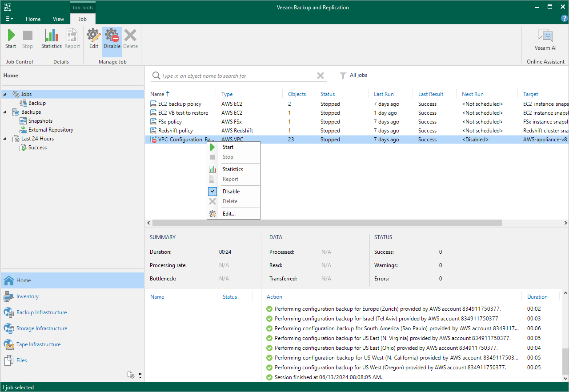Click the help question mark icon
Viewport: 569px width, 392px height.
coord(565,19)
